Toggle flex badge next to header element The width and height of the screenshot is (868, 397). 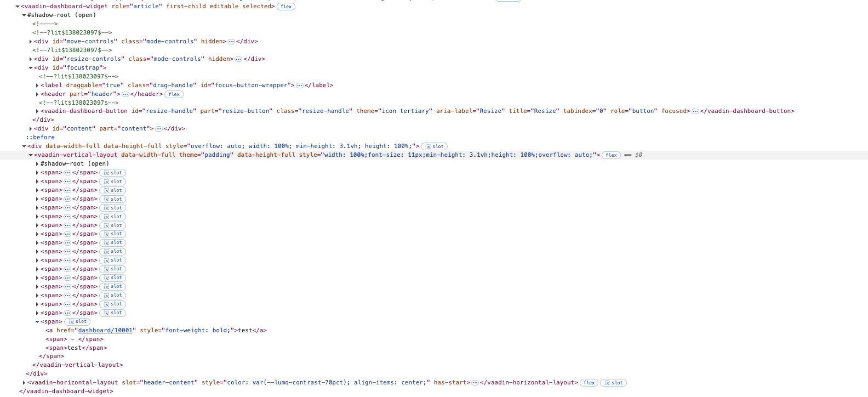coord(174,94)
